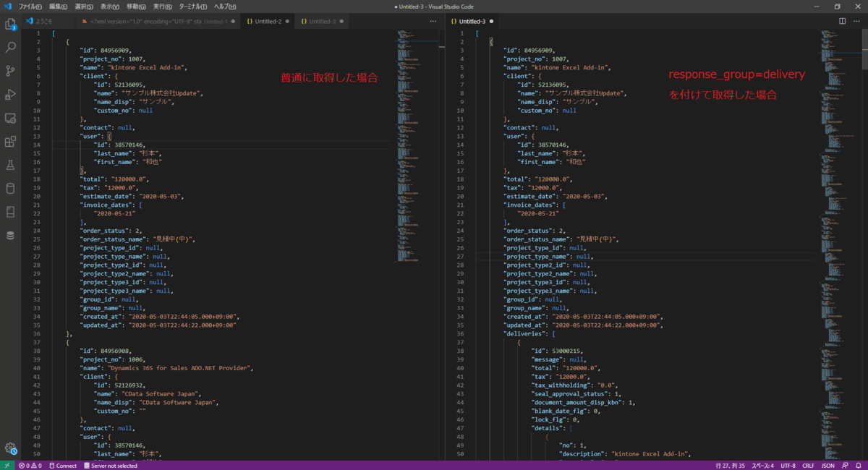Open the ファイル menu
This screenshot has height=470, width=868.
coord(30,7)
